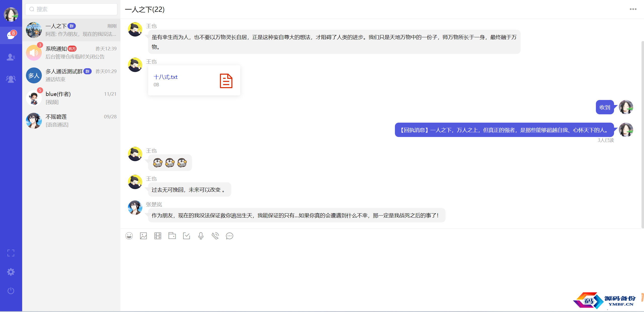Click the send image icon
The image size is (644, 312).
[143, 236]
